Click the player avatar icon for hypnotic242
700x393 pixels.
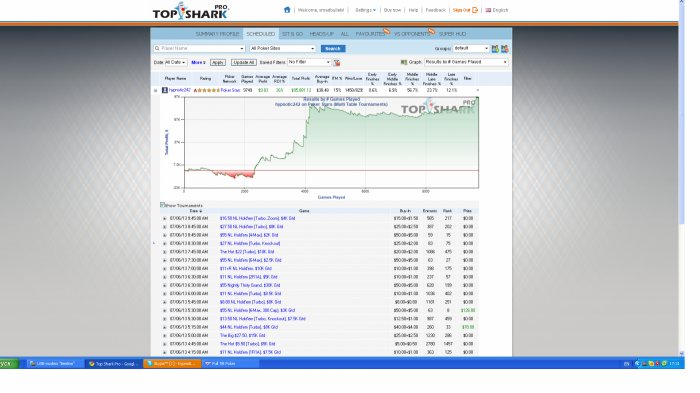coord(164,90)
